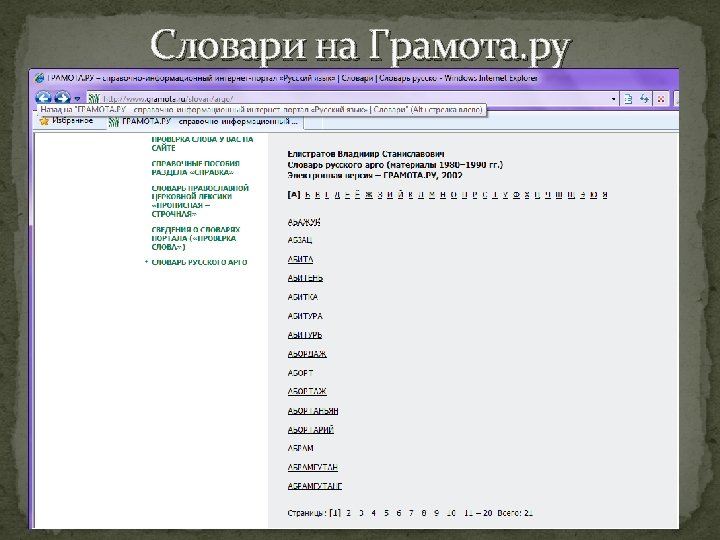Open the АБРАМГУТАН dictionary entry

point(313,467)
